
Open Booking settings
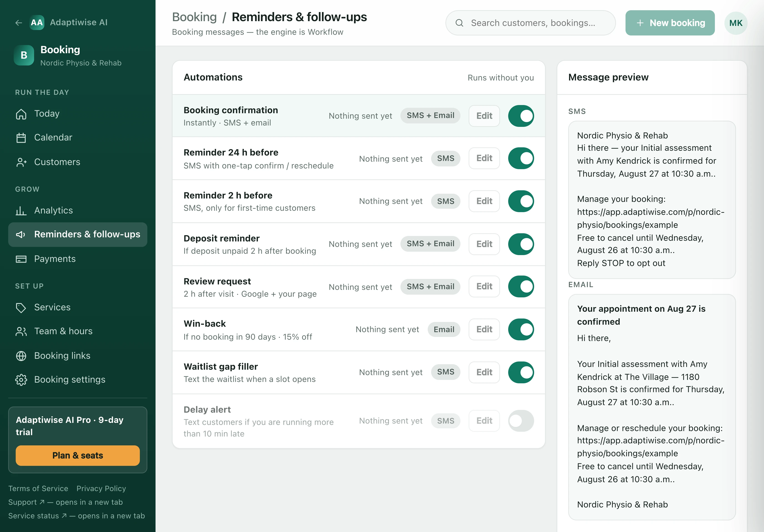pos(78,380)
